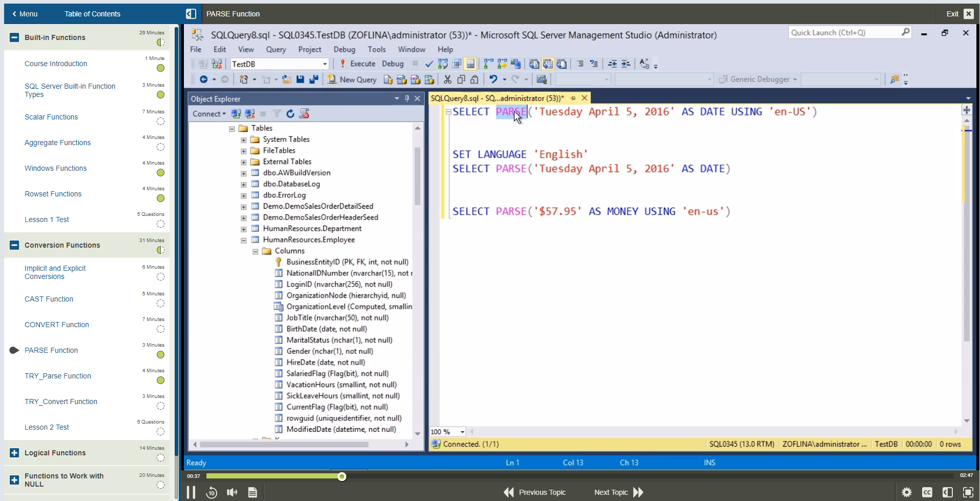Viewport: 980px width, 501px height.
Task: Toggle the auto-hide pin on Object Explorer
Action: click(x=407, y=98)
